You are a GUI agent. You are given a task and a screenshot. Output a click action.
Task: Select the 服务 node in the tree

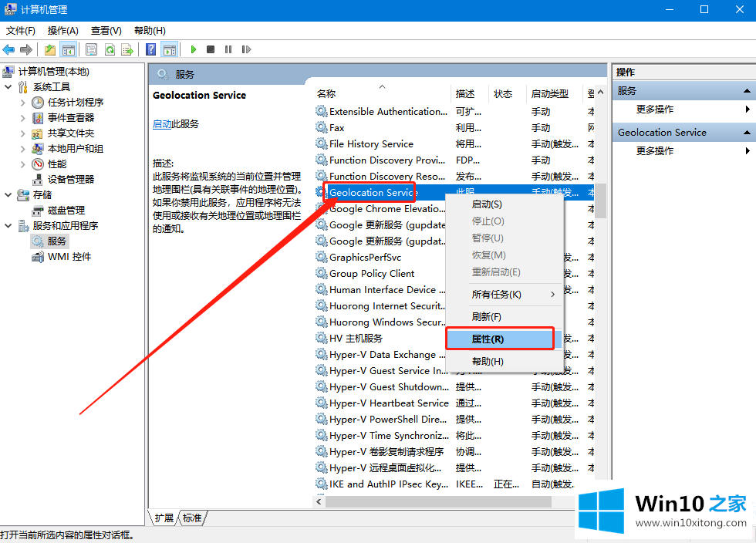(56, 241)
